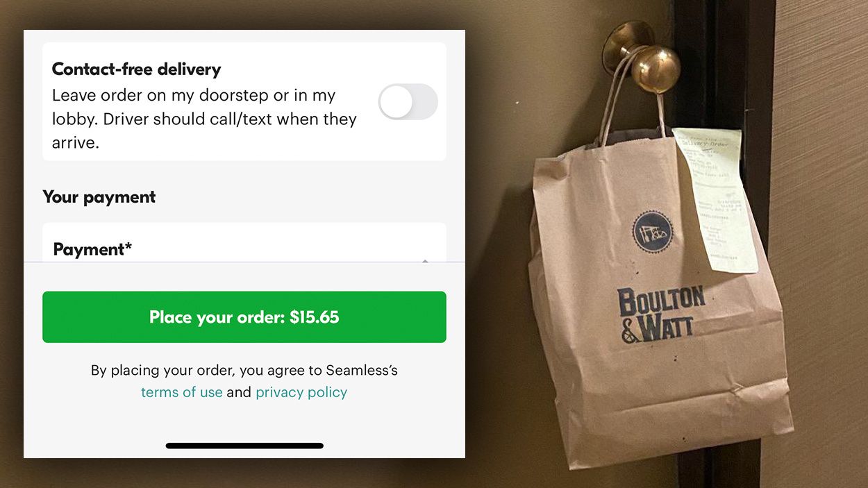The image size is (868, 488).
Task: Click the delivery receipt stapled to the bag
Action: click(x=715, y=199)
